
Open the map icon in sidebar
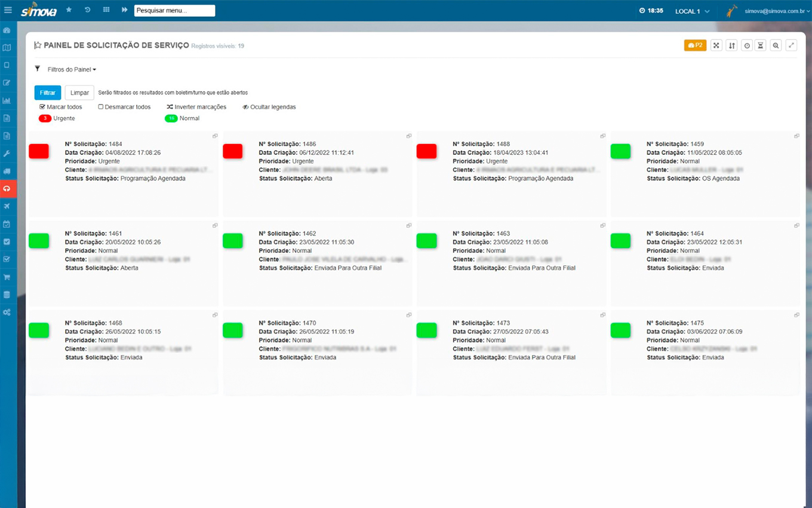coord(7,48)
